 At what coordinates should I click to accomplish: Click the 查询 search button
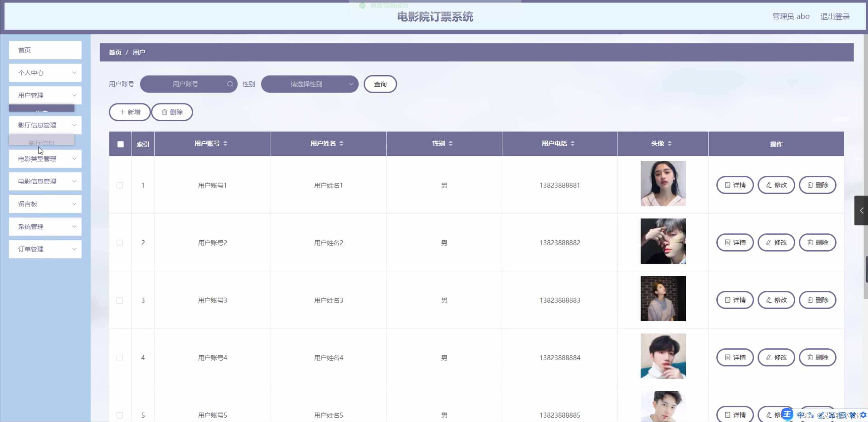[380, 84]
